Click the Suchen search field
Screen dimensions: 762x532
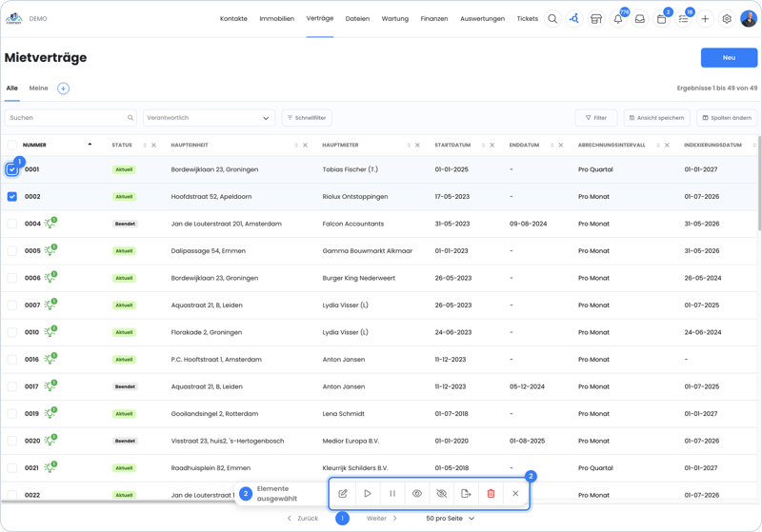point(70,118)
